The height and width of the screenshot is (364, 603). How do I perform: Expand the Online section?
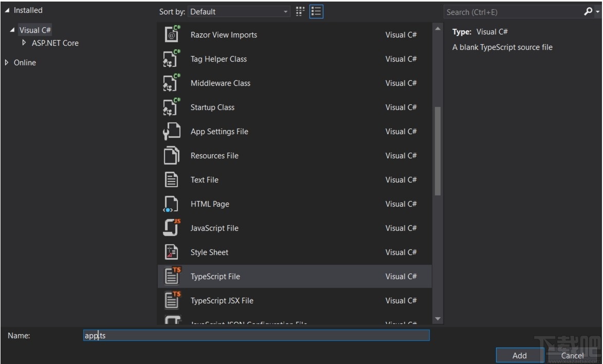(8, 62)
